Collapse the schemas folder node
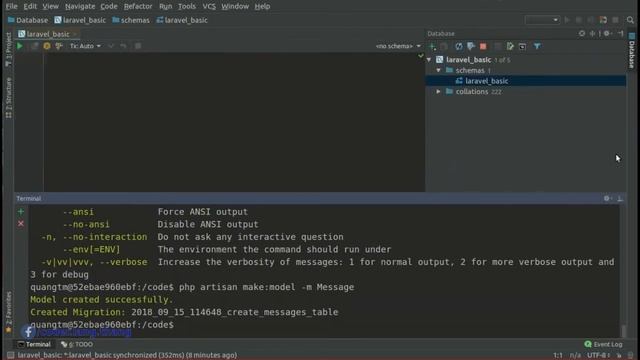This screenshot has height=360, width=640. click(439, 71)
